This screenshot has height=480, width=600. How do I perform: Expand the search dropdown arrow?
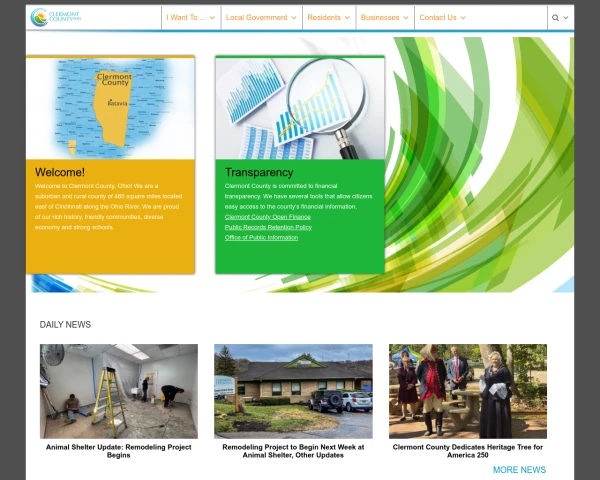pos(566,18)
